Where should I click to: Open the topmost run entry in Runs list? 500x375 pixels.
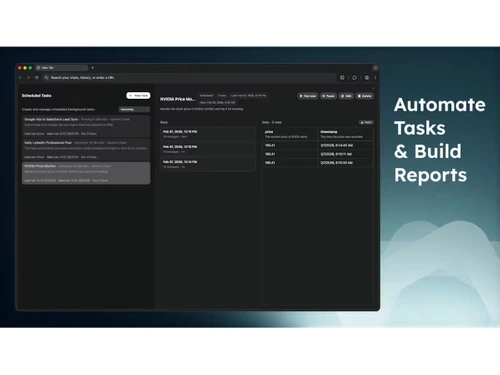(208, 134)
